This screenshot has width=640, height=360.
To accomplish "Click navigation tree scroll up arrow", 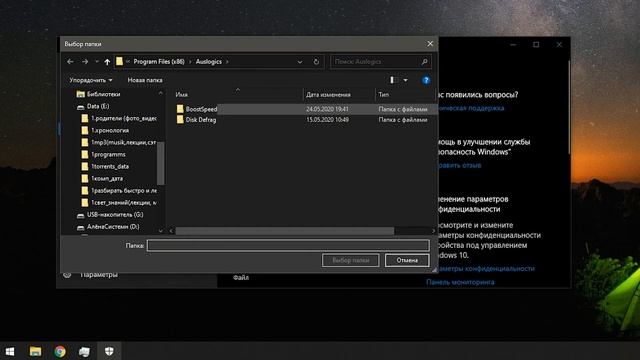I will pos(160,93).
